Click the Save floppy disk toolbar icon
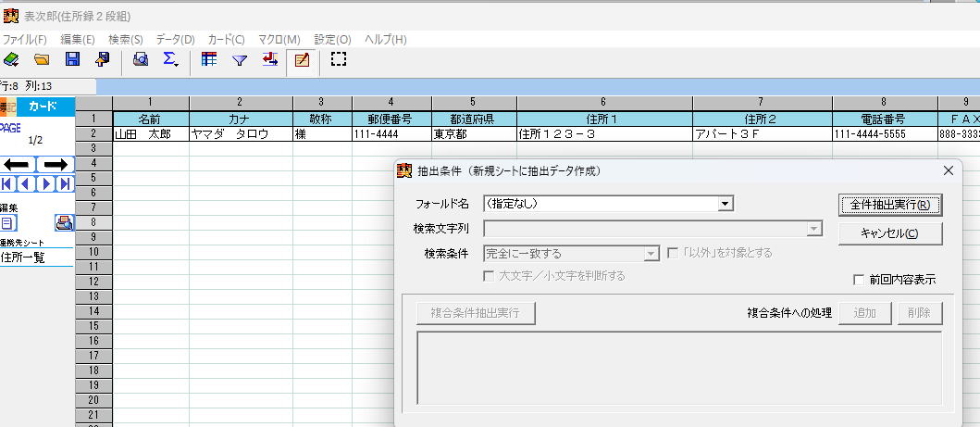 pos(72,59)
